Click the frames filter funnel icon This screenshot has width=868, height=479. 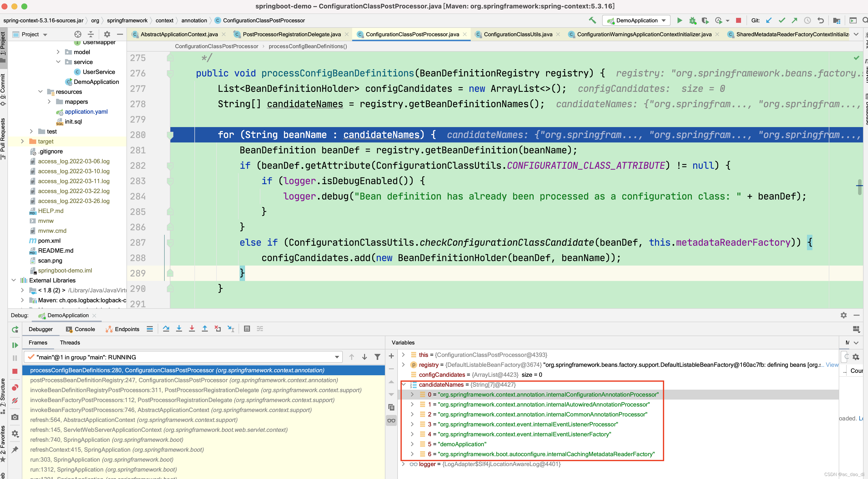pyautogui.click(x=377, y=357)
